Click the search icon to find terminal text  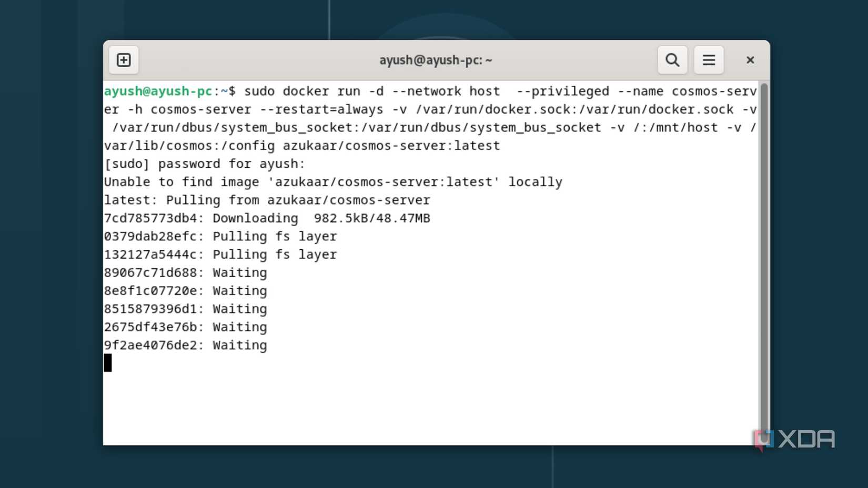tap(672, 59)
